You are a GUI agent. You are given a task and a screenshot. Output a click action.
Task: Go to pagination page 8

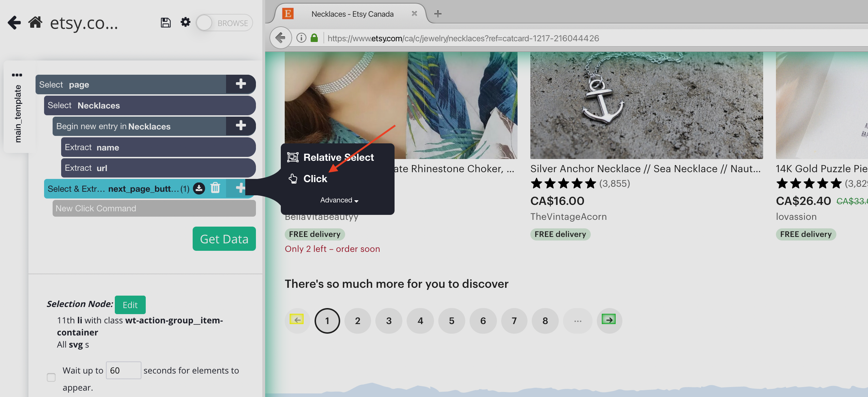click(x=545, y=321)
